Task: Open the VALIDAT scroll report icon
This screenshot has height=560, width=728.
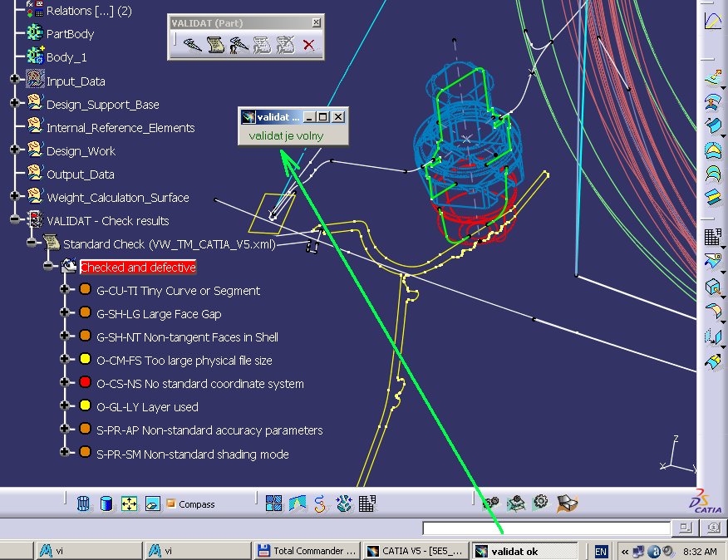Action: pyautogui.click(x=215, y=45)
